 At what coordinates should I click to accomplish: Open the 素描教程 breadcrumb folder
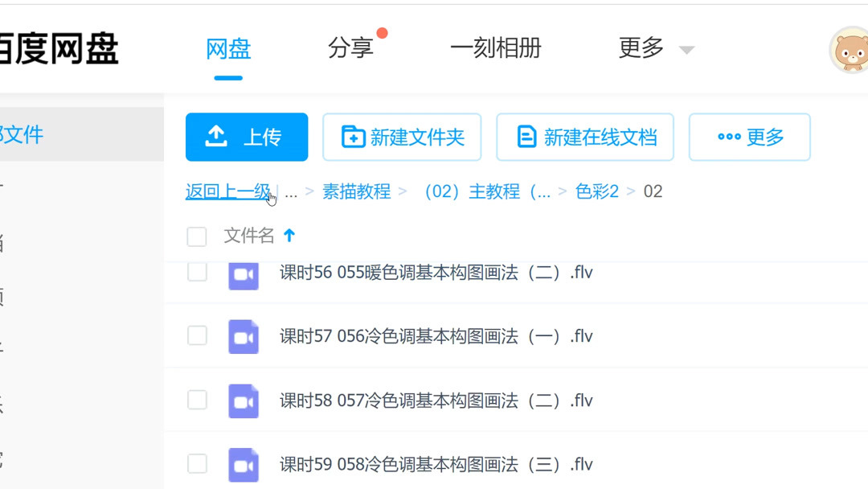click(x=357, y=191)
